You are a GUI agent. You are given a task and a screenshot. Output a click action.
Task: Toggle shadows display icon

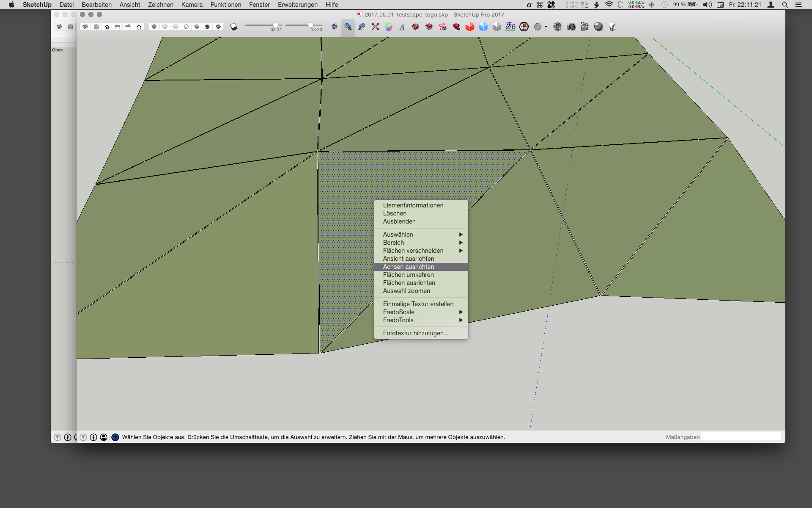(x=233, y=27)
